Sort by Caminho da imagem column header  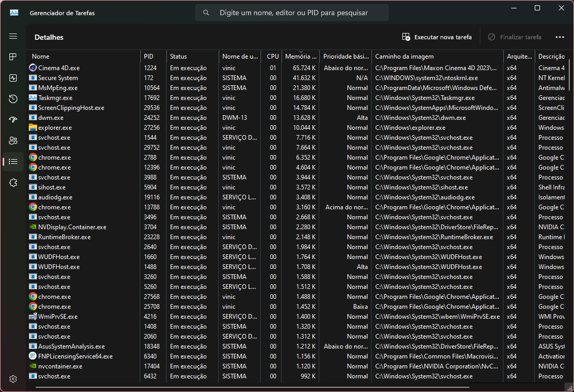point(438,57)
